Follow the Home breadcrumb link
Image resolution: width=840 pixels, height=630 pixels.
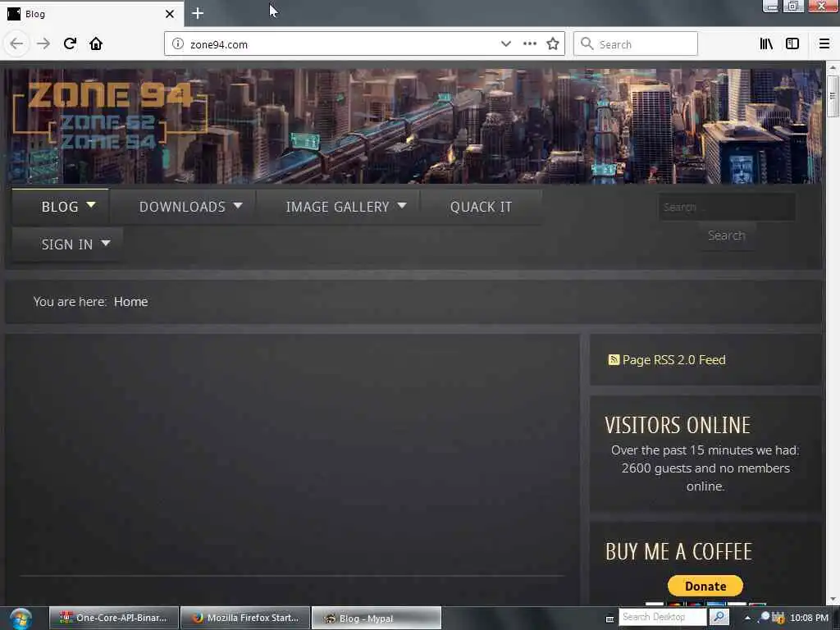pos(130,302)
